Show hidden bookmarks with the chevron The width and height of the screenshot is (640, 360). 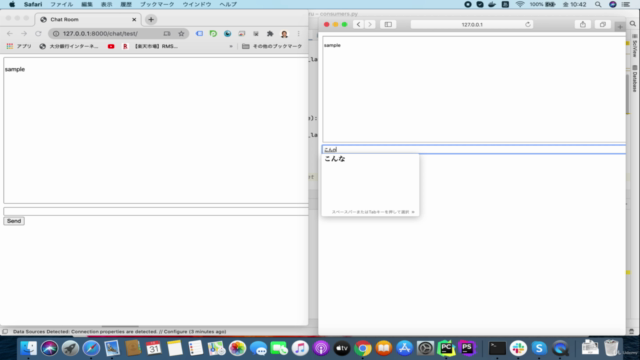pos(231,46)
